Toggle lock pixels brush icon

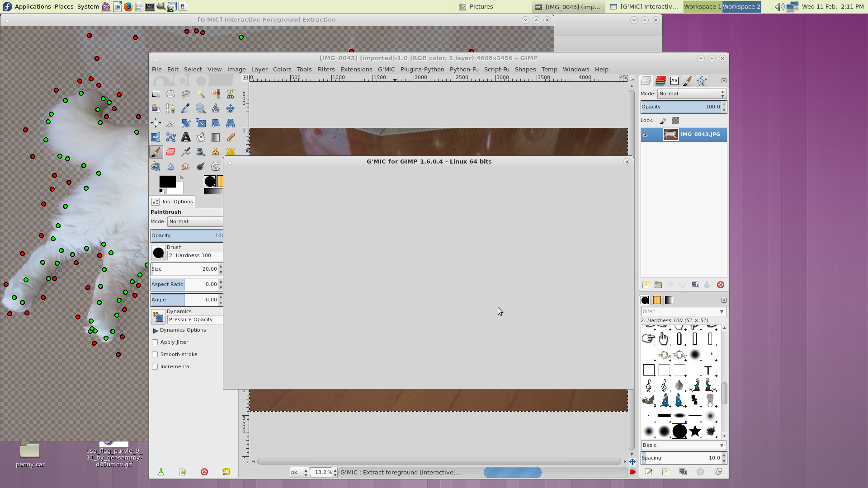[663, 121]
